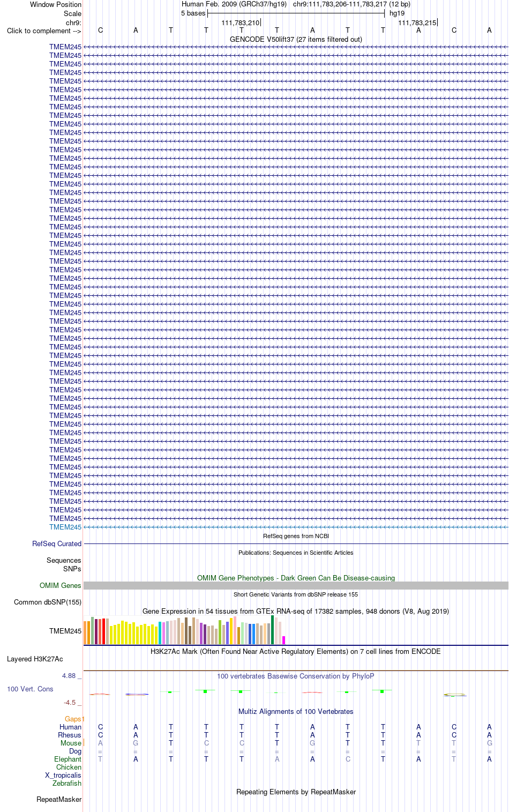Open the RepeatMasker track label
The height and width of the screenshot is (812, 509).
coord(59,799)
